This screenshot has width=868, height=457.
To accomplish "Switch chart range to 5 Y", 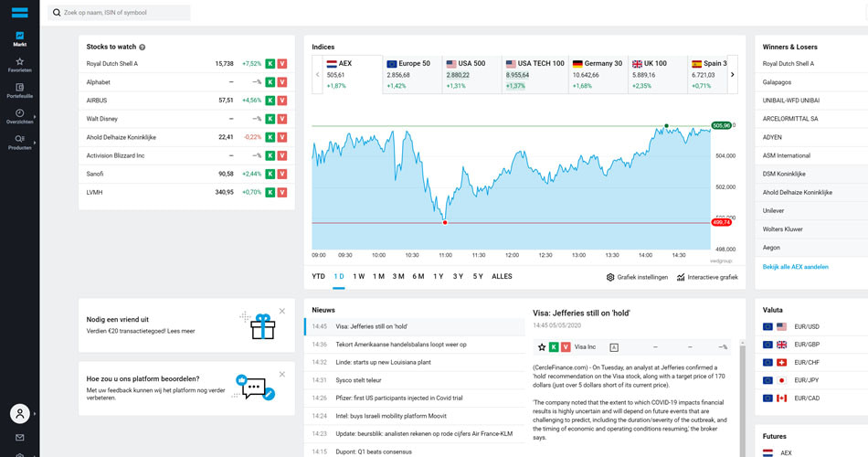I will coord(478,276).
